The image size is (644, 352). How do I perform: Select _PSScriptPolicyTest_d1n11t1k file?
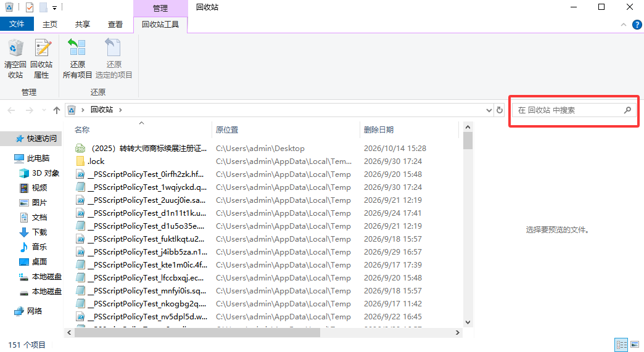[x=141, y=213]
